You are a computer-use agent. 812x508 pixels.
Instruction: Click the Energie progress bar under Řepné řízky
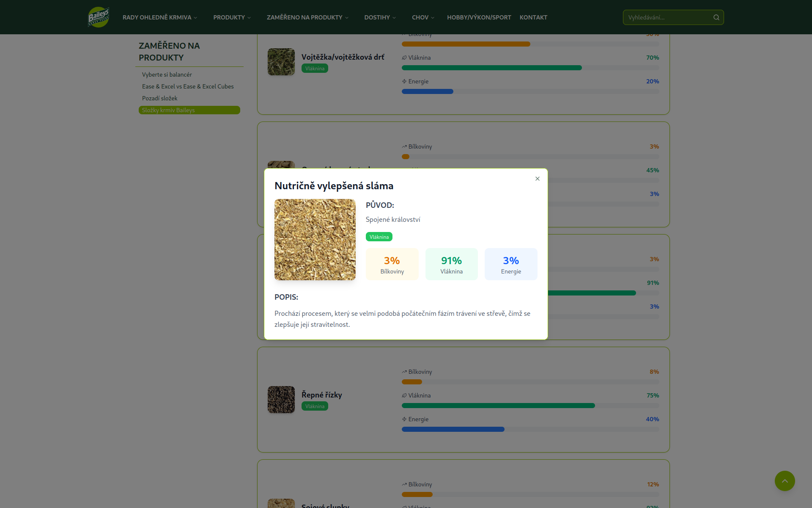453,429
